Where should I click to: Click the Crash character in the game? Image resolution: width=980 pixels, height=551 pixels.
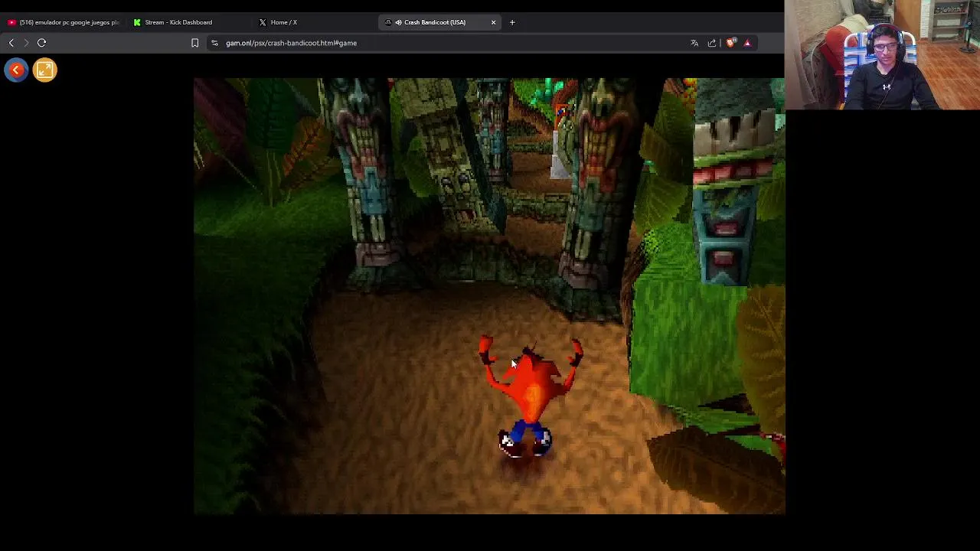(529, 397)
